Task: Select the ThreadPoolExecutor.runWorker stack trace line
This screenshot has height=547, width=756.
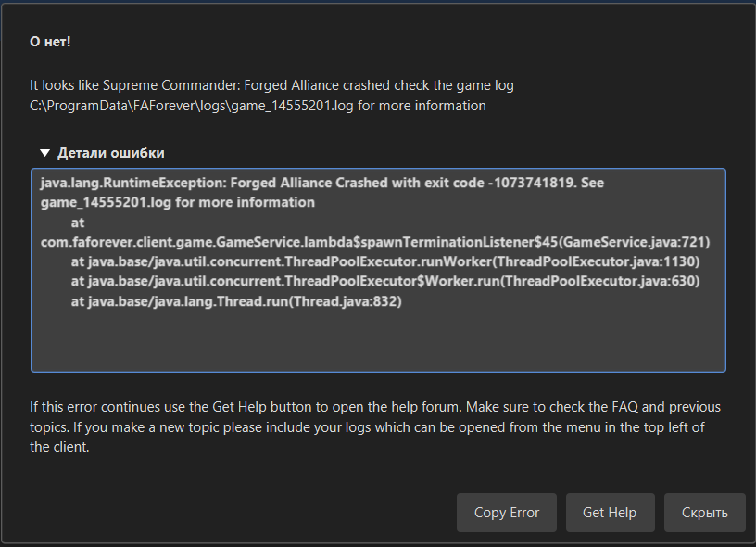Action: click(x=384, y=262)
